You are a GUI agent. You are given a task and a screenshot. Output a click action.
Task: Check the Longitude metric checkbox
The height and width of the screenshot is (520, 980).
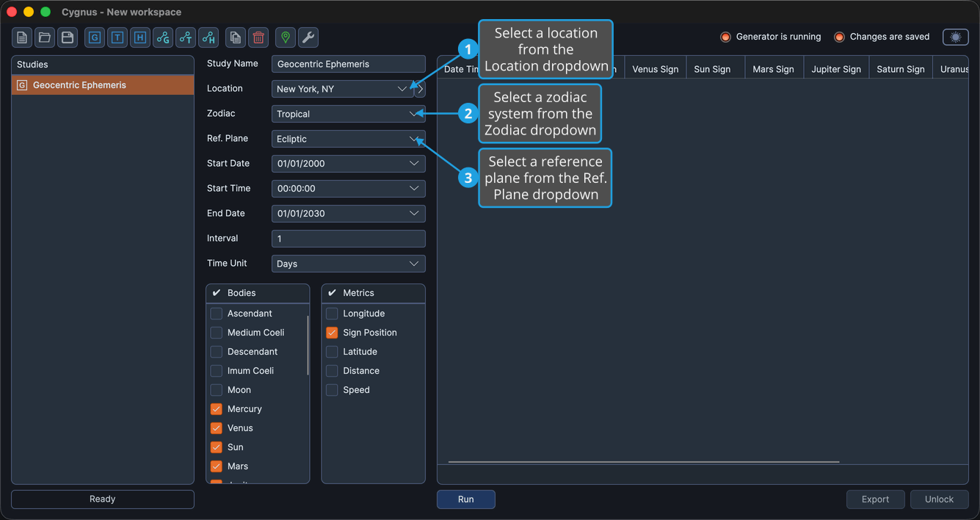pyautogui.click(x=332, y=314)
